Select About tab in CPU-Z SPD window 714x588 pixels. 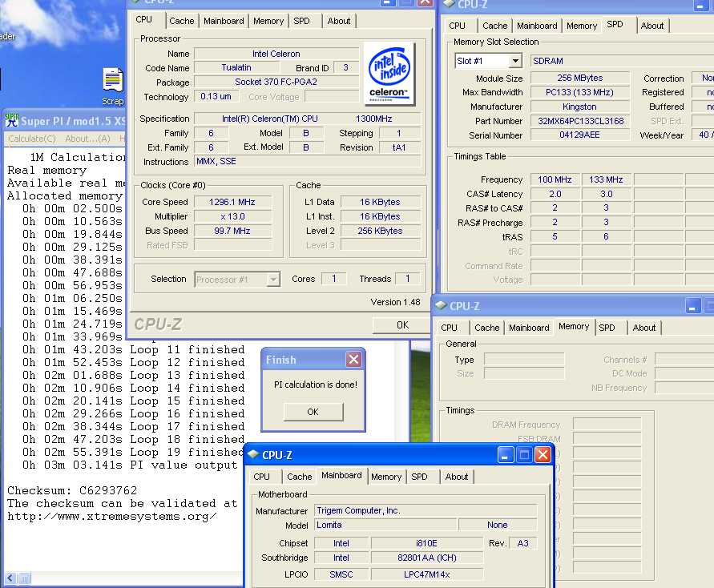tap(652, 26)
